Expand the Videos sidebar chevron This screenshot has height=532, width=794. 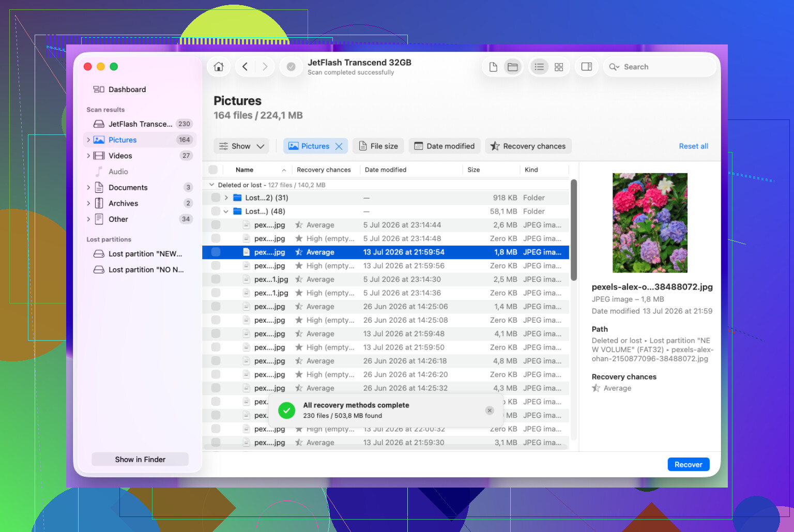pos(88,156)
